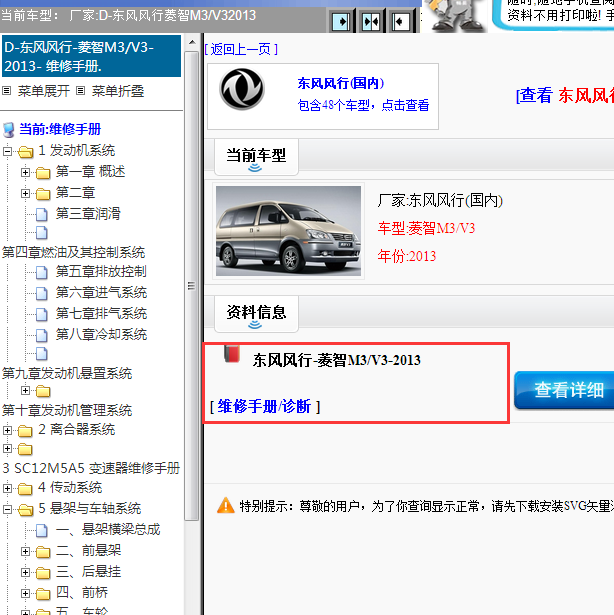Expand the 4 传动系统 node
This screenshot has height=615, width=614.
7,489
